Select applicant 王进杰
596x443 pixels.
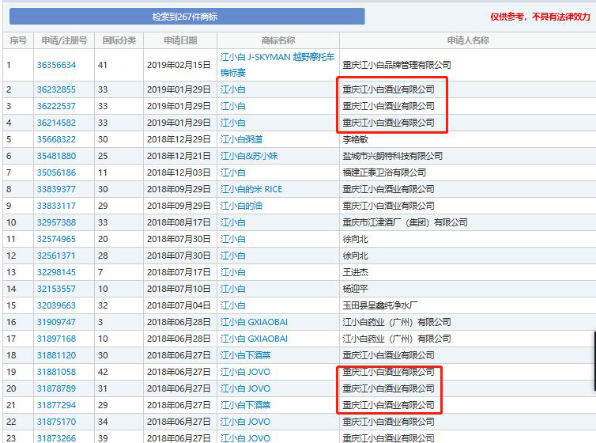coord(355,272)
